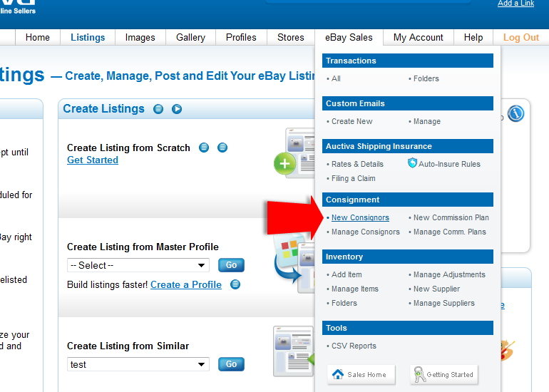This screenshot has width=549, height=392.
Task: Switch to the Listings tab
Action: point(88,38)
